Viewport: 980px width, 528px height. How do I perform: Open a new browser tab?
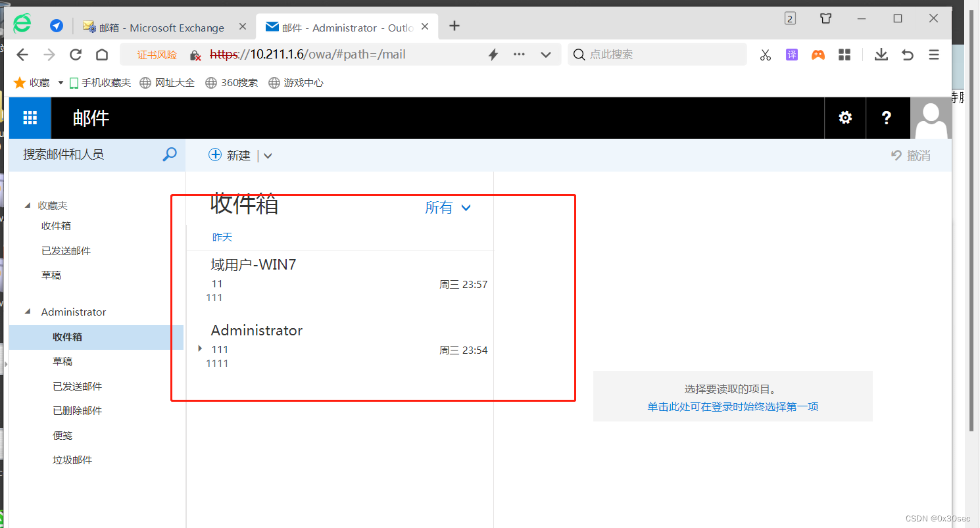[454, 26]
